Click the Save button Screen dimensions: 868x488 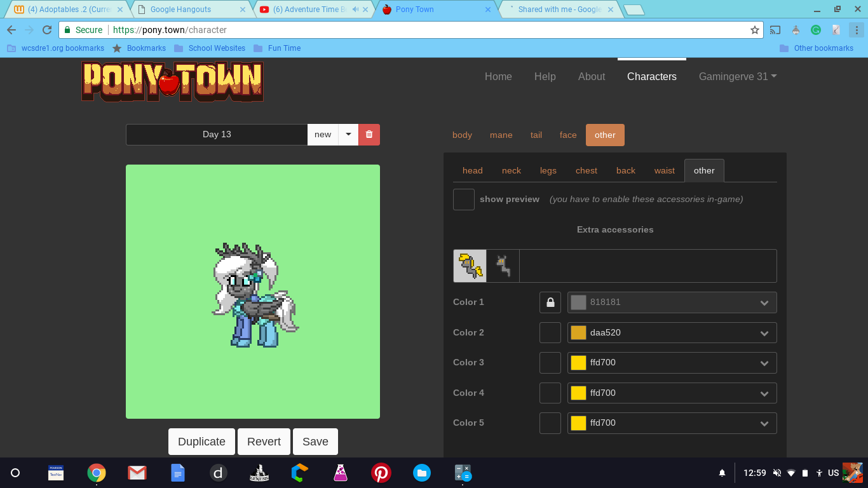pyautogui.click(x=315, y=442)
